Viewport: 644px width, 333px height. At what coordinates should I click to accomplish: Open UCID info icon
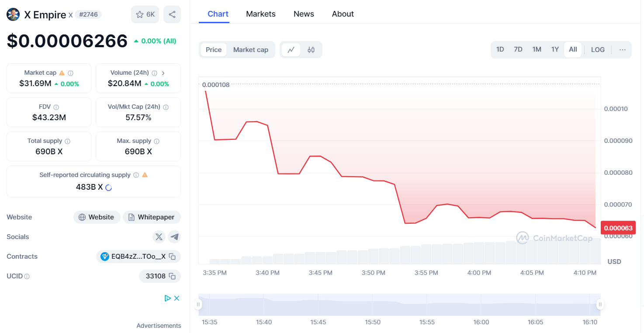click(27, 277)
